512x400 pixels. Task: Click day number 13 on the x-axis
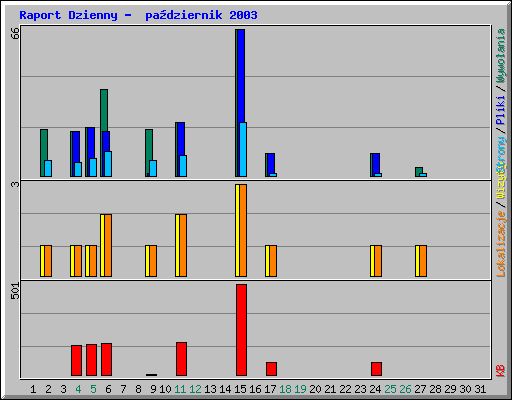pyautogui.click(x=210, y=389)
